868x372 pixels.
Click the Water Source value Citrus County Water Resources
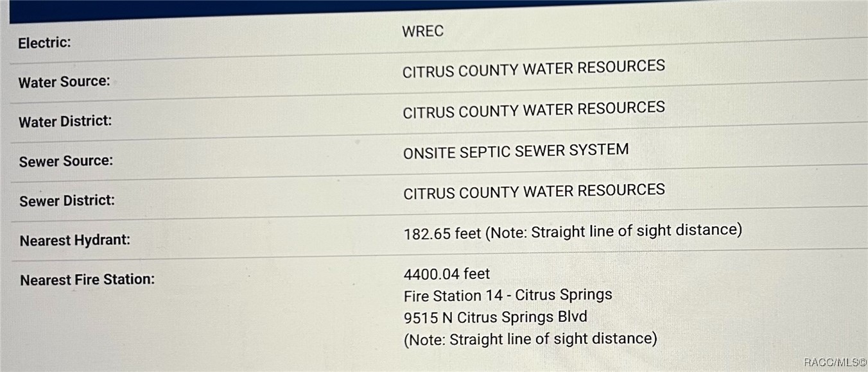[x=534, y=69]
